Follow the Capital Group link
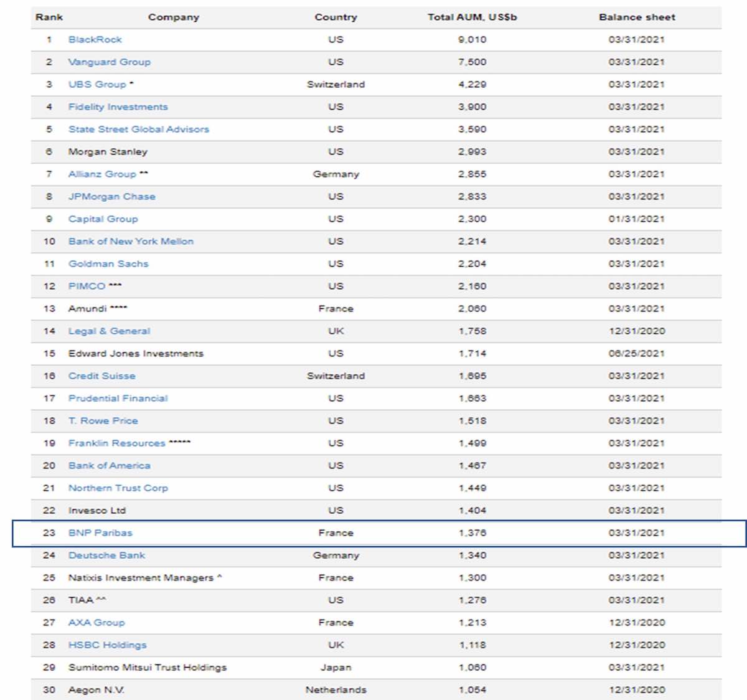 (103, 219)
